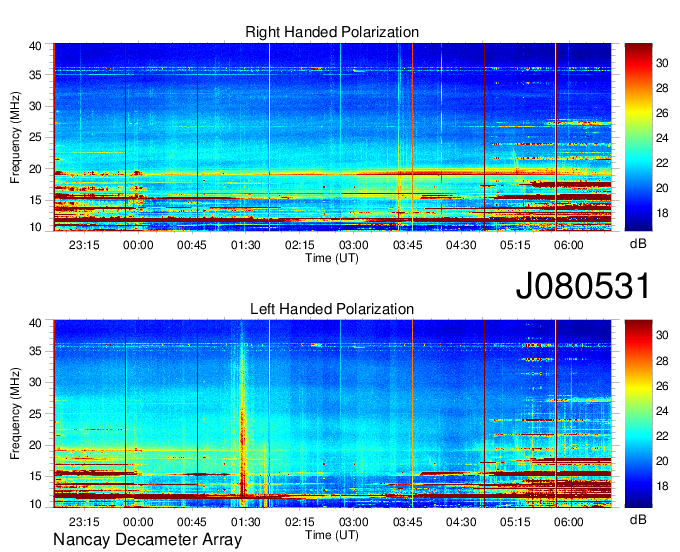Click the 03:45 tick on Right Handed time axis
The width and height of the screenshot is (680, 552).
coord(407,245)
